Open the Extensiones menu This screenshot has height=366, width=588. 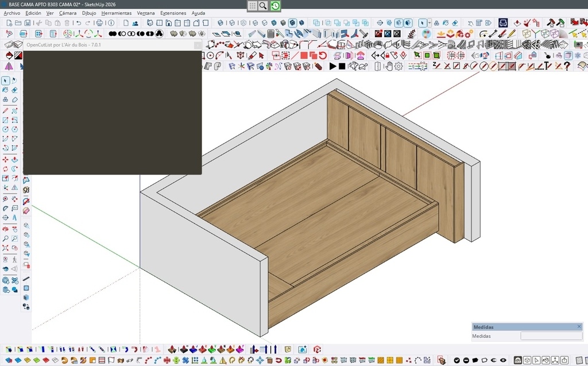click(x=173, y=13)
